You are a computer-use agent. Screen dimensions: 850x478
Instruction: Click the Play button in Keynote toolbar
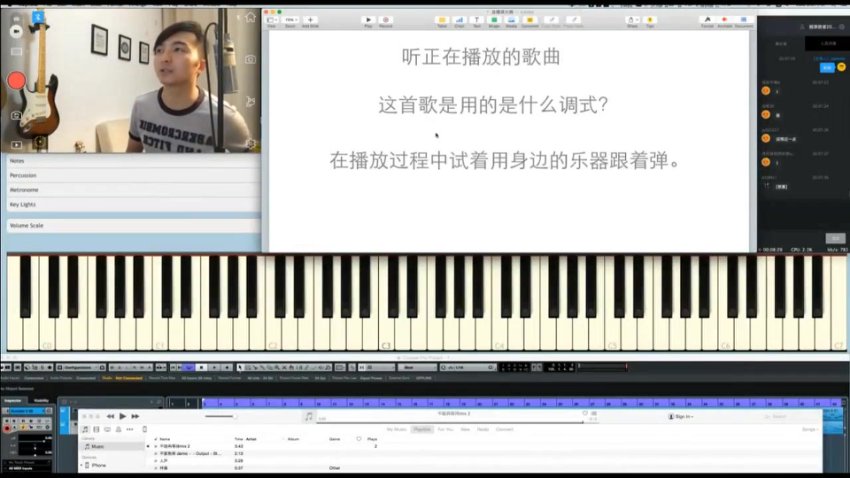368,19
